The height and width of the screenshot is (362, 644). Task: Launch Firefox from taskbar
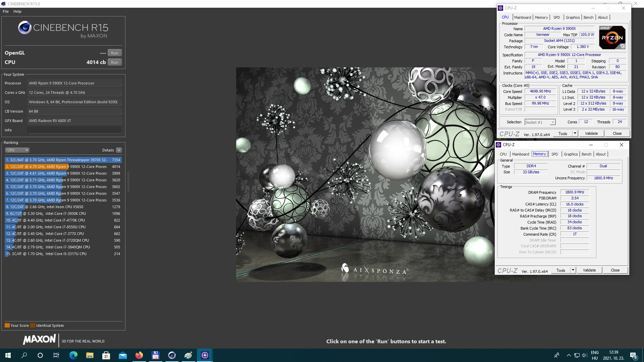(139, 355)
